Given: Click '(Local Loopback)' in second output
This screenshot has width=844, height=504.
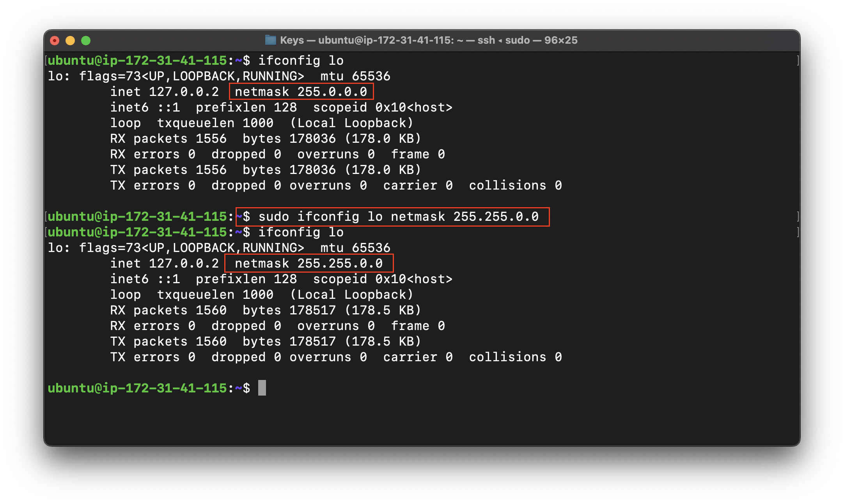Looking at the screenshot, I should pos(351,295).
